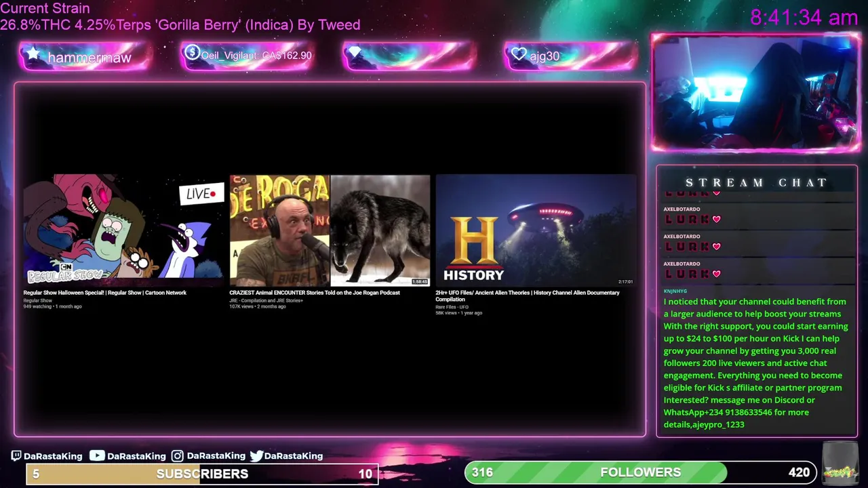868x488 pixels.
Task: Click the green promotional chat message from KNJNHYG
Action: point(755,363)
